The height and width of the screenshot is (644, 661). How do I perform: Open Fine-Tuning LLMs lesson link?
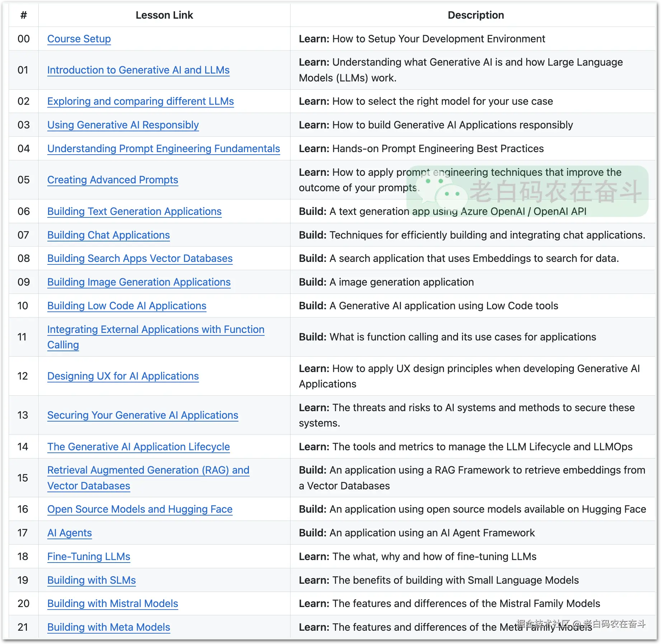coord(89,556)
